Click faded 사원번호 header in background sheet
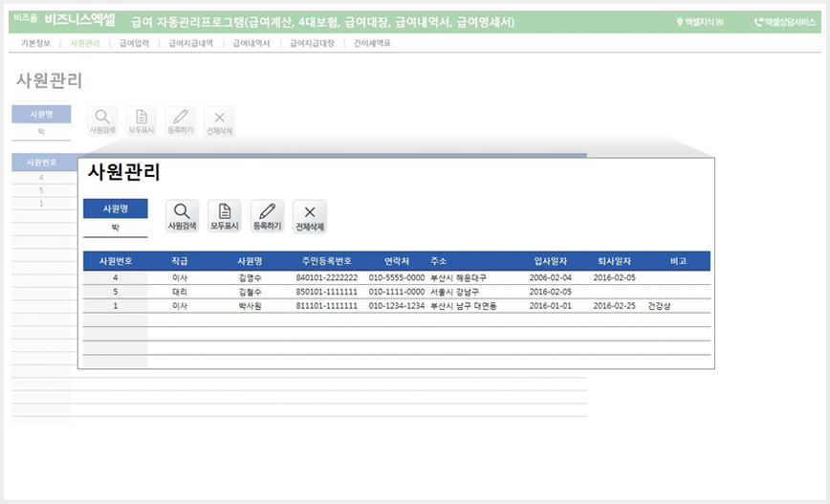This screenshot has width=830, height=504. click(x=42, y=163)
